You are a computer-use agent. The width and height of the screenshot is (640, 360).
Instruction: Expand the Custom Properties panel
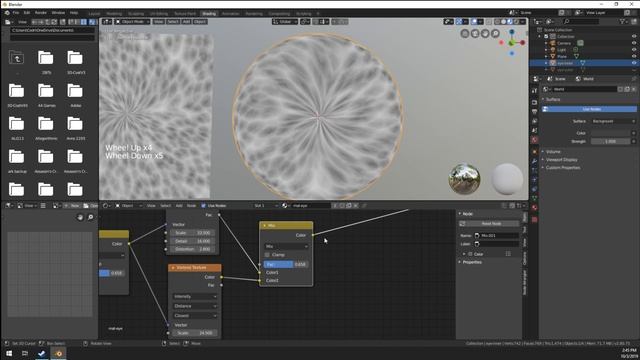pos(563,167)
